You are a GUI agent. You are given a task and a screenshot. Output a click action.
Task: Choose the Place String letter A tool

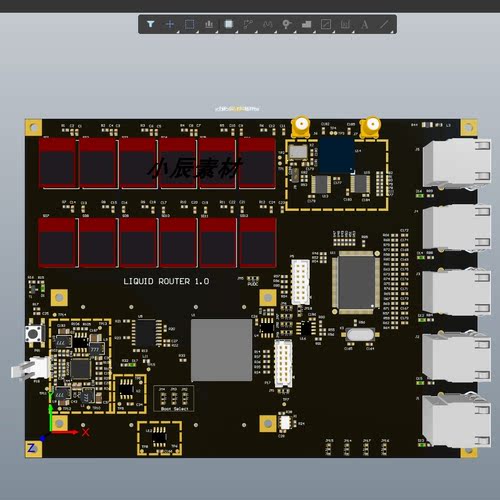[364, 24]
